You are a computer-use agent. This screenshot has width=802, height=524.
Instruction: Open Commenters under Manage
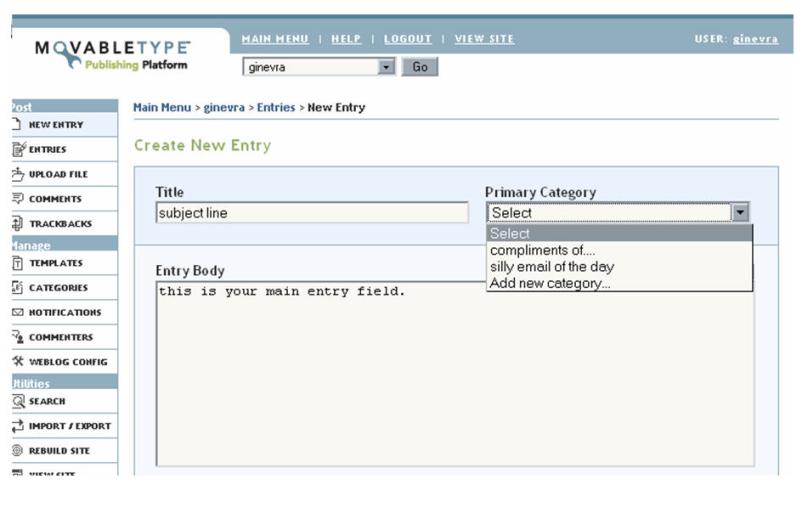point(64,337)
